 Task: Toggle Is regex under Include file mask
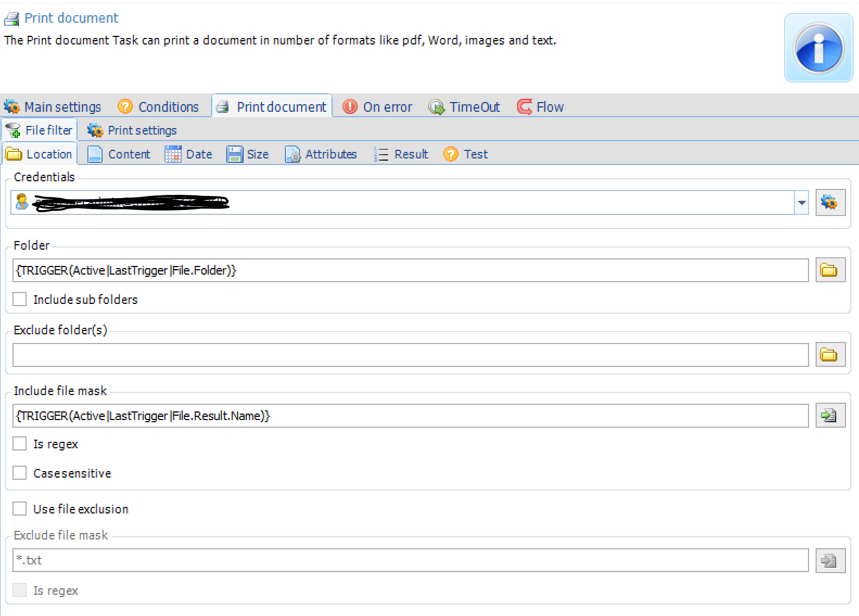tap(20, 444)
